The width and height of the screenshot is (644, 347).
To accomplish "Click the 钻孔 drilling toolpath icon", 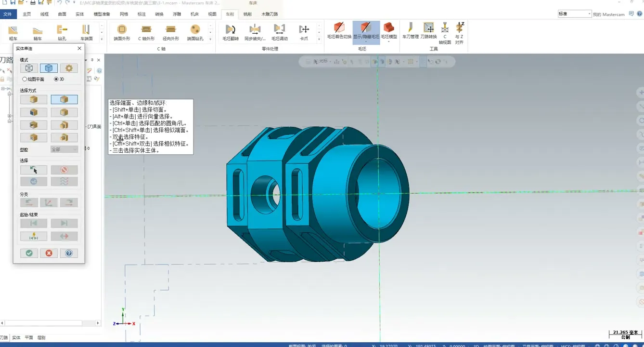I will [62, 32].
